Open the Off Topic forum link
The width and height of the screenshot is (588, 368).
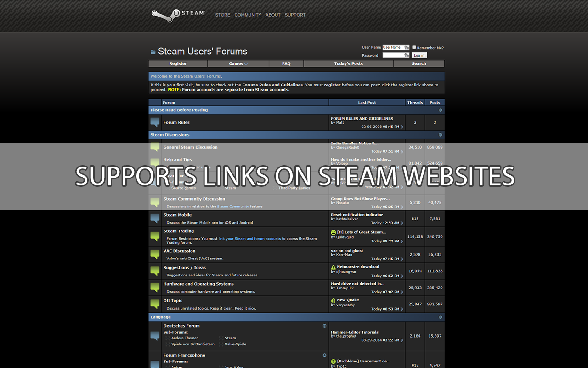(173, 301)
